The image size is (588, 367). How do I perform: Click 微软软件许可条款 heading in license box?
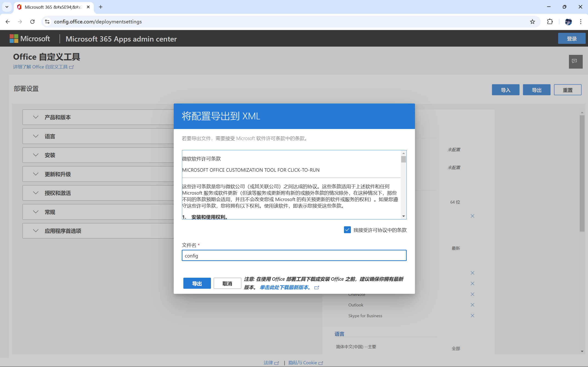[202, 159]
